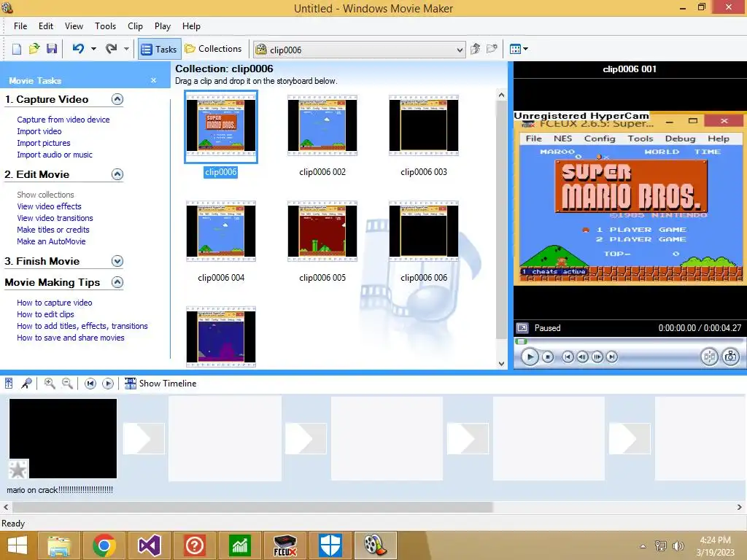Open the Tools menu
This screenshot has height=560, width=747.
click(105, 26)
